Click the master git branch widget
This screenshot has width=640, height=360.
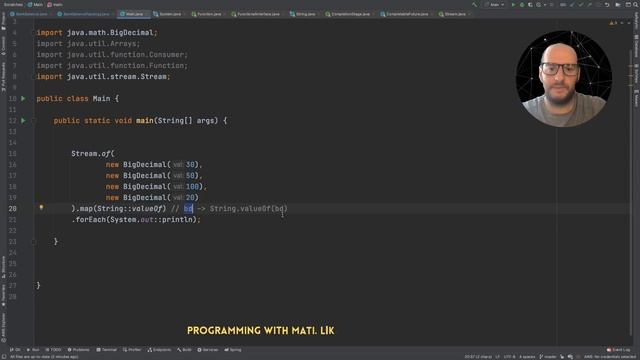point(548,357)
